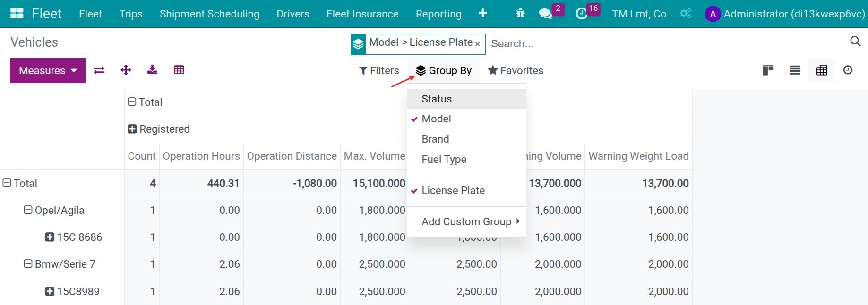Open the Fleet Insurance menu

(x=362, y=14)
